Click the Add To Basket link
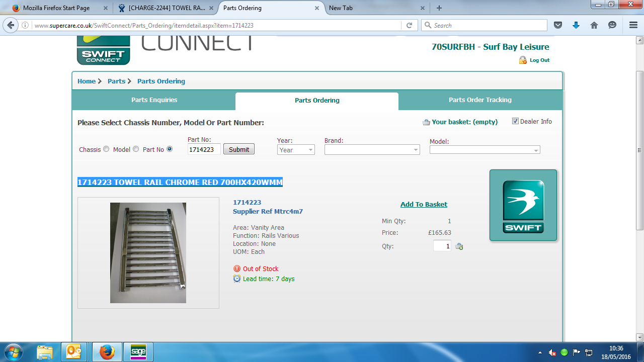This screenshot has width=644, height=362. coord(424,204)
